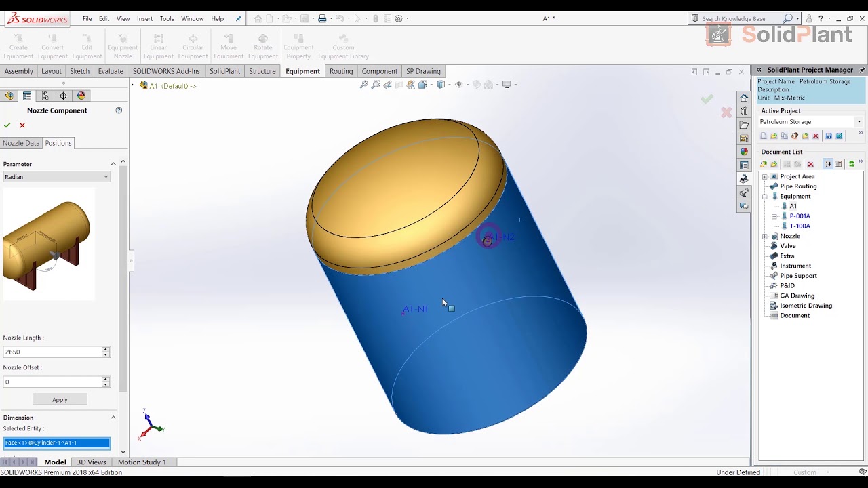Screen dimensions: 868x488
Task: Toggle the sort button in Document List toolbar
Action: [x=828, y=164]
